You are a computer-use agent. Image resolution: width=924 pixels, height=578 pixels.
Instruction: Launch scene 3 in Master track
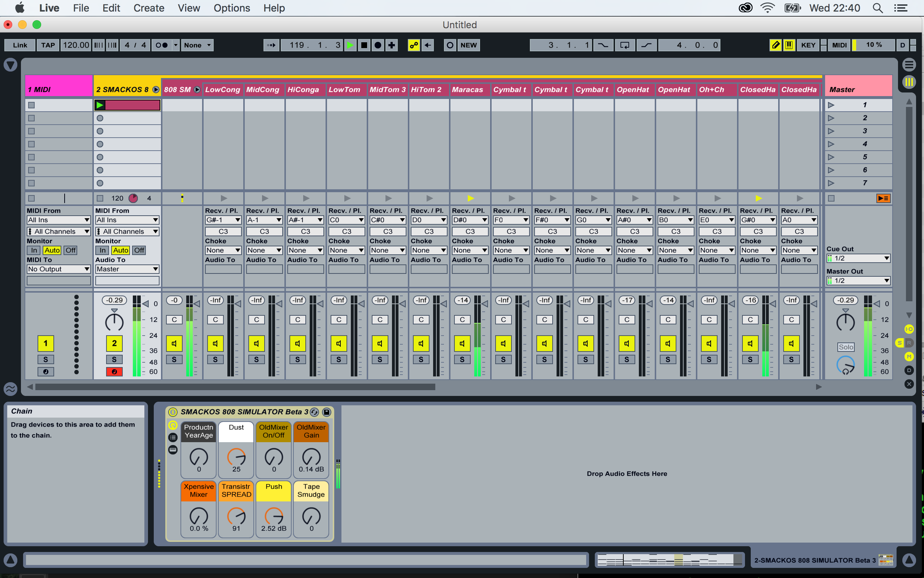831,131
